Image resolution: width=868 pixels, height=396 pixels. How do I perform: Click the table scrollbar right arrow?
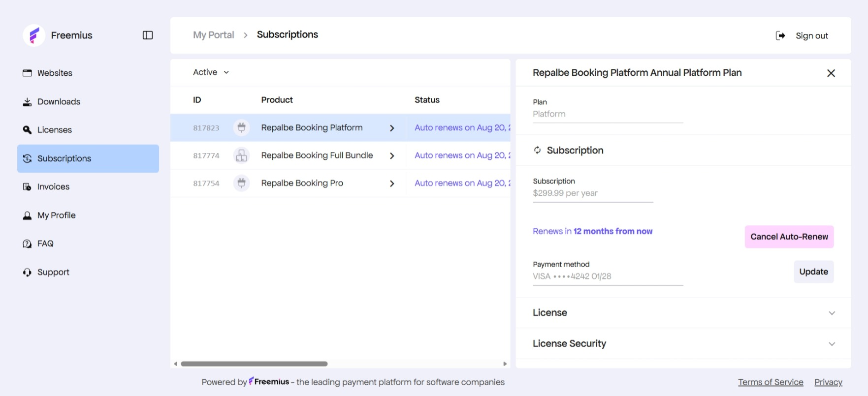[505, 364]
